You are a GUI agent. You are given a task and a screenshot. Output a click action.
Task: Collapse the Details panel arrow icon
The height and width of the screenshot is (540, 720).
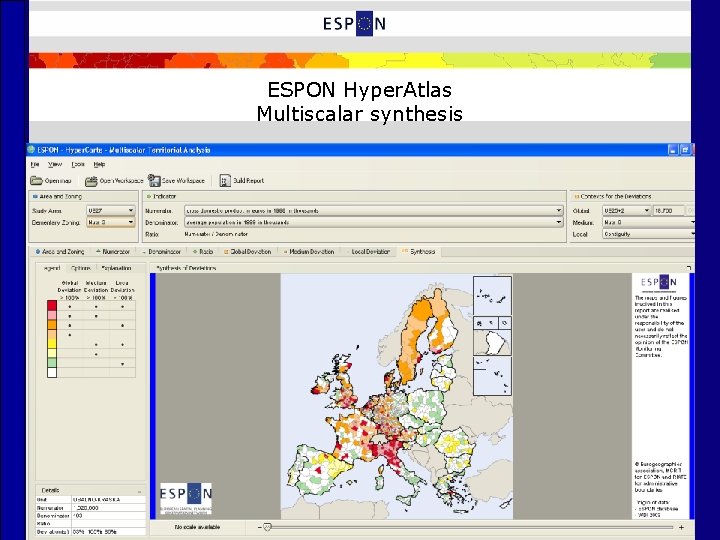139,491
